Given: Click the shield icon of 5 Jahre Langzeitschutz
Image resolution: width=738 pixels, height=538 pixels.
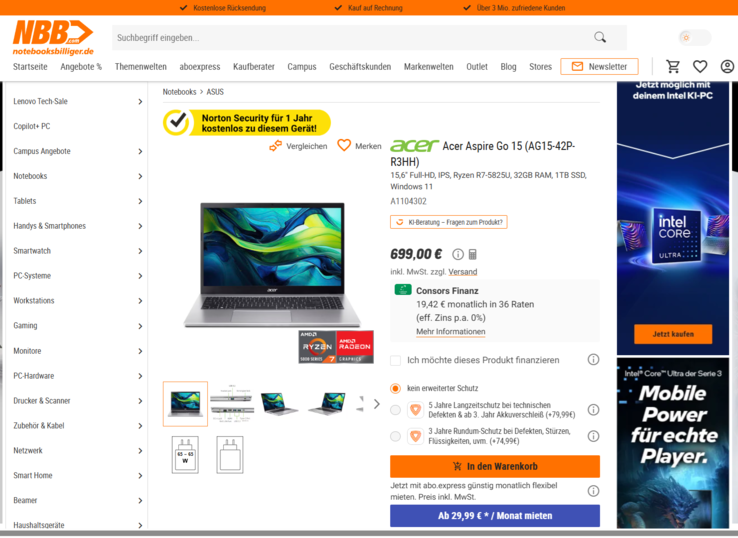Looking at the screenshot, I should click(x=415, y=410).
